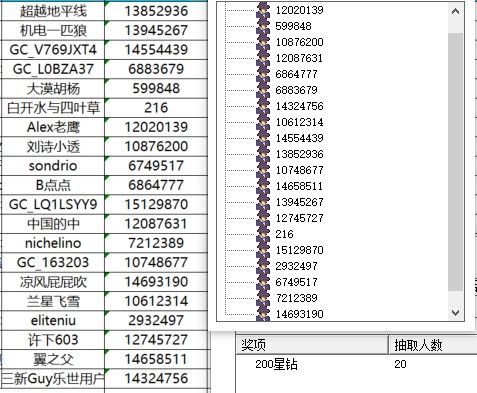Select spreadsheet cell GC_V769JXT4
This screenshot has height=393, width=477.
tap(53, 50)
